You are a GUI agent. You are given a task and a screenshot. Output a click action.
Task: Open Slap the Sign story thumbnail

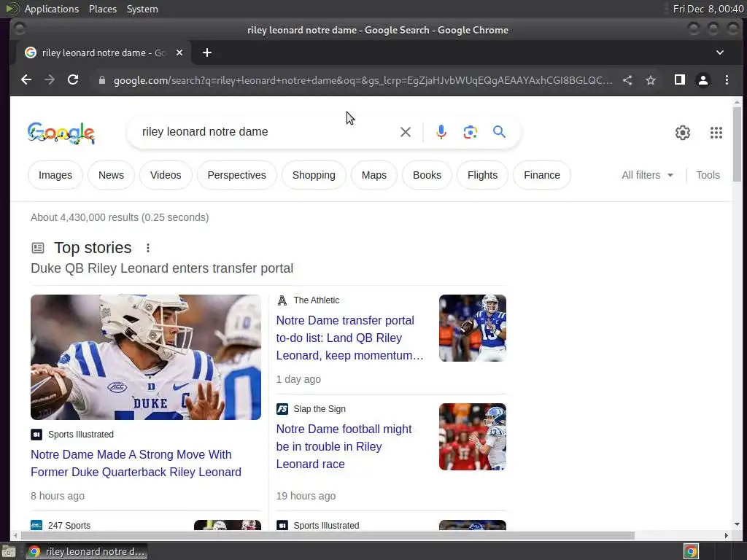(473, 437)
